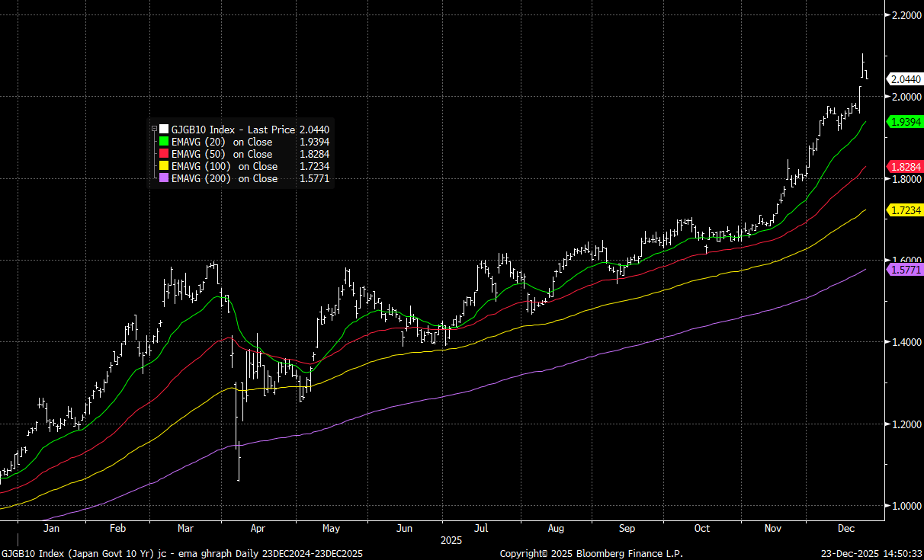This screenshot has height=560, width=924.
Task: Click the green 1.9394 axis value tag
Action: point(905,122)
